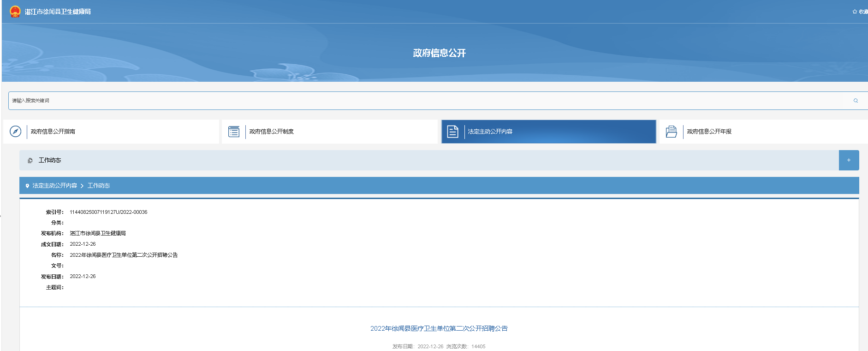
Task: Click the document icon for 法定主动公开内容
Action: [452, 132]
